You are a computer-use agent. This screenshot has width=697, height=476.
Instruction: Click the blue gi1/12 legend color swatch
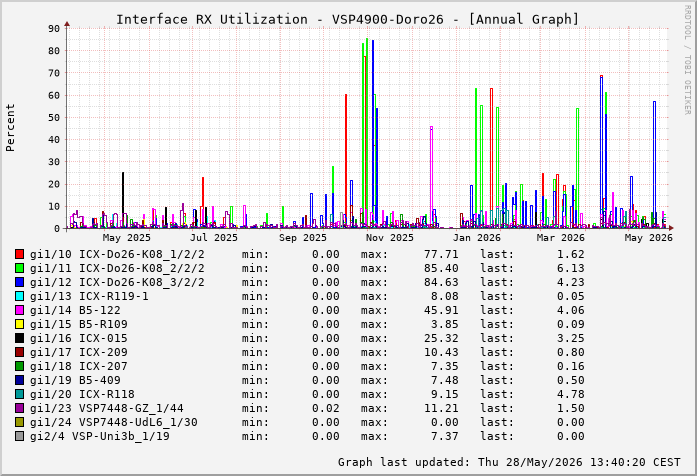pos(19,282)
